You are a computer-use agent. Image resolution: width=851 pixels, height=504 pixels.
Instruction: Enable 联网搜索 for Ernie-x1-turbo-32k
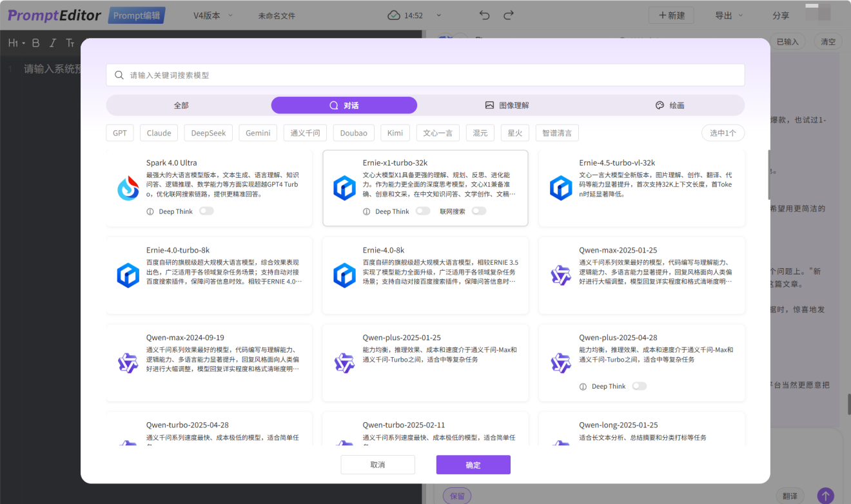(x=479, y=211)
